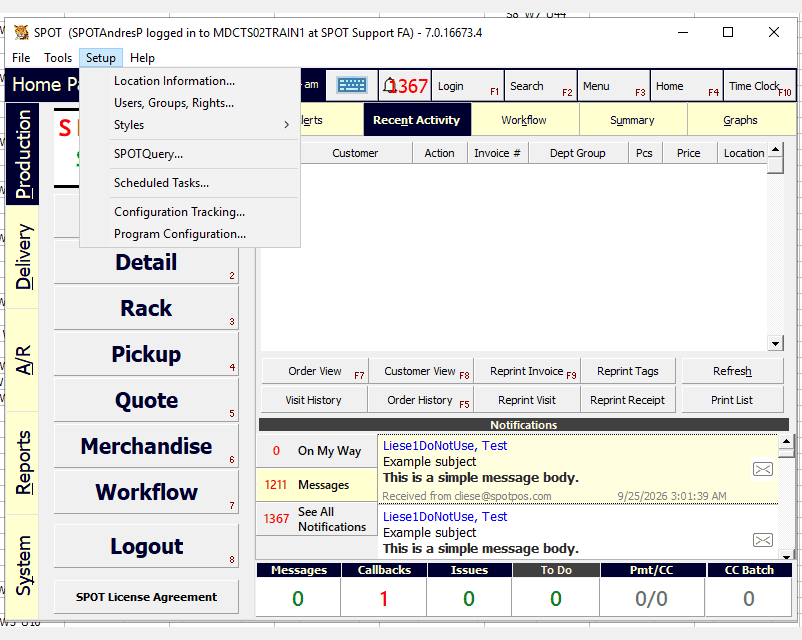Select the Reports side tab
Viewport: 802px width, 640px height.
coord(23,463)
